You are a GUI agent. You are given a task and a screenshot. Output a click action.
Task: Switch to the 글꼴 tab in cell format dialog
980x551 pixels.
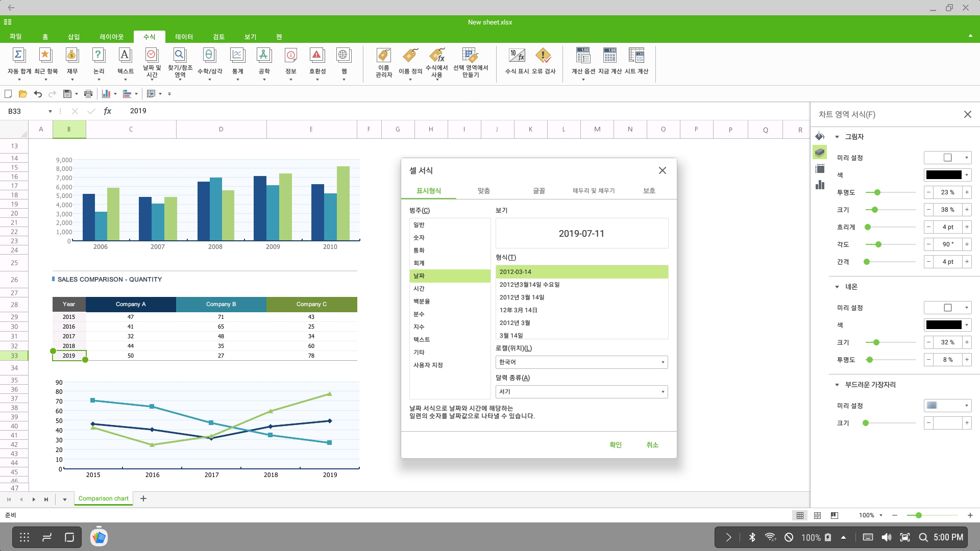[x=539, y=190]
